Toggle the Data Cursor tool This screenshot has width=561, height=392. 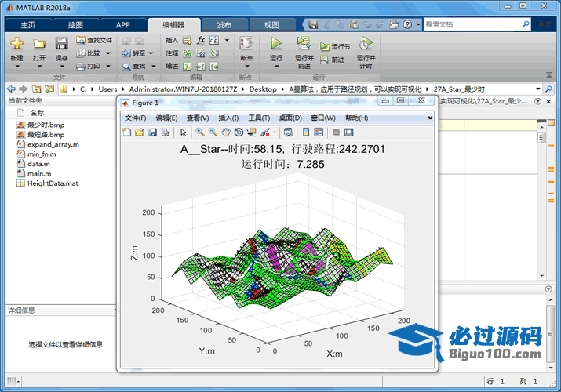(x=252, y=132)
